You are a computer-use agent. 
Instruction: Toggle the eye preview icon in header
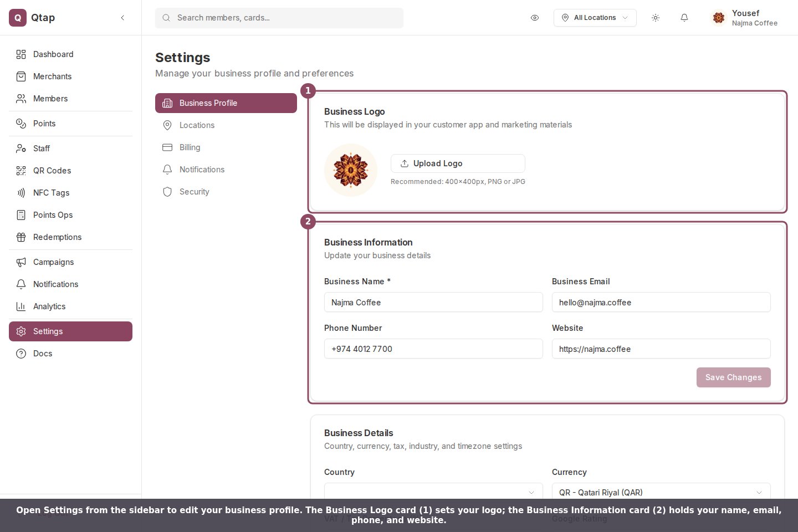(x=535, y=18)
